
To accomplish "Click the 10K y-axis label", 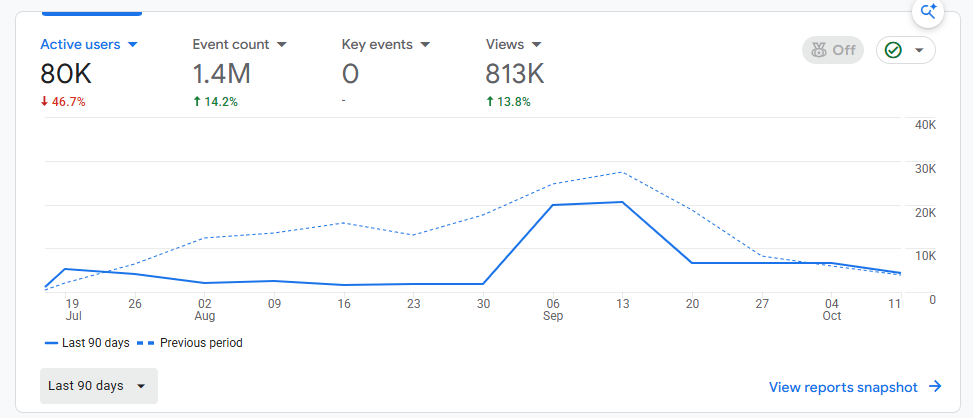I will 925,256.
